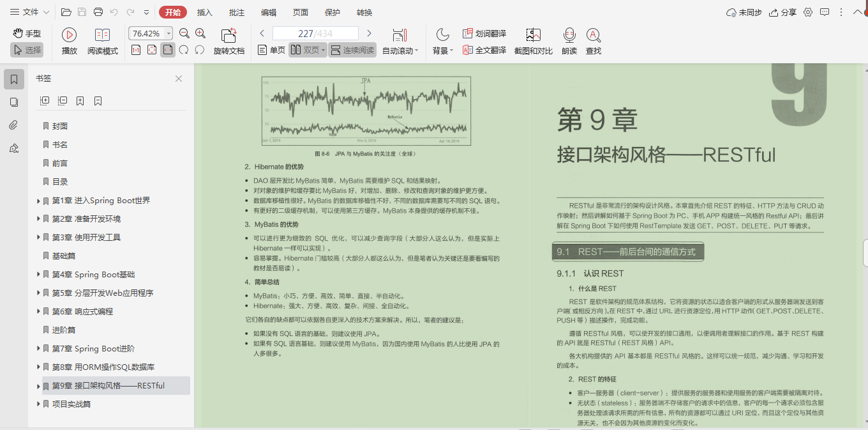Switch to the 批注 annotation tab
This screenshot has height=430, width=868.
pyautogui.click(x=238, y=12)
